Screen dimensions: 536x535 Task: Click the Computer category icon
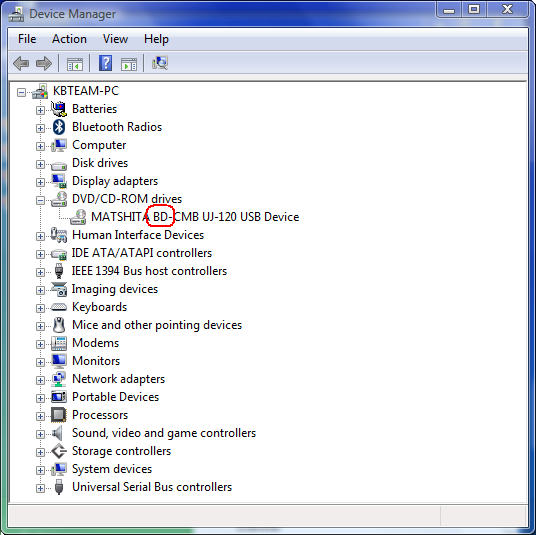coord(59,145)
